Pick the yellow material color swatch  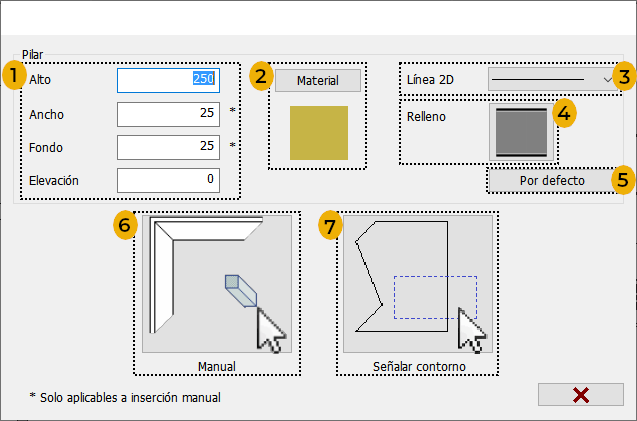pos(319,133)
